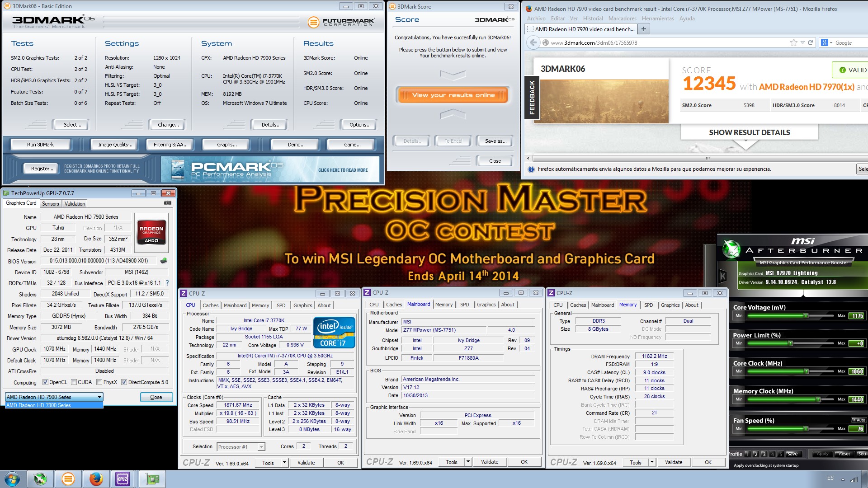Open GPU-Z Validation tab

[75, 204]
